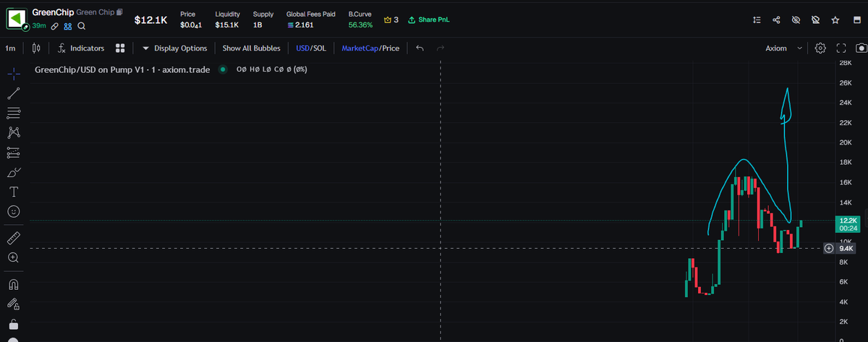Toggle lock all drawings

(13, 324)
